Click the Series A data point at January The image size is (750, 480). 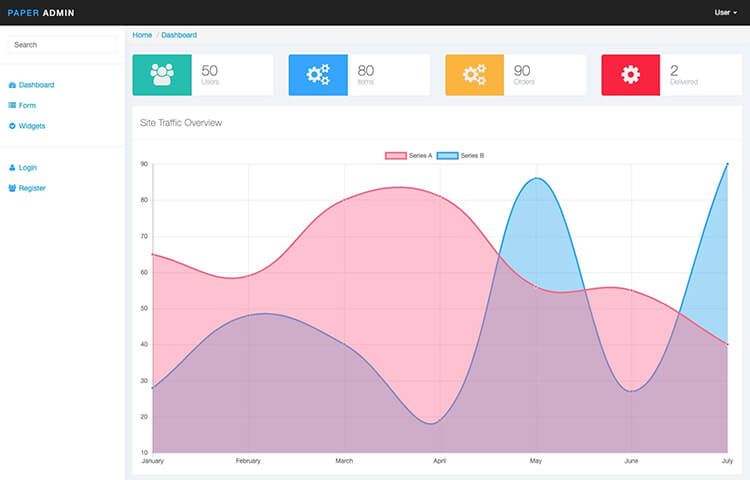(153, 254)
